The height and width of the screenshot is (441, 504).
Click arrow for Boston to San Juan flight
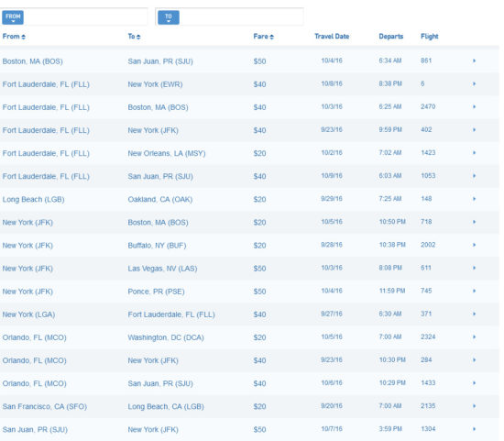tap(474, 61)
